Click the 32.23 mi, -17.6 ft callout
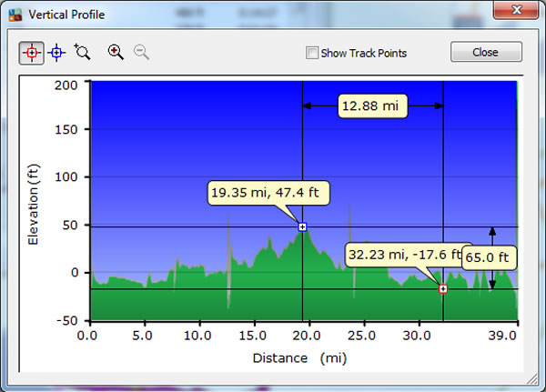Screen dimensions: 546x392 tap(403, 255)
